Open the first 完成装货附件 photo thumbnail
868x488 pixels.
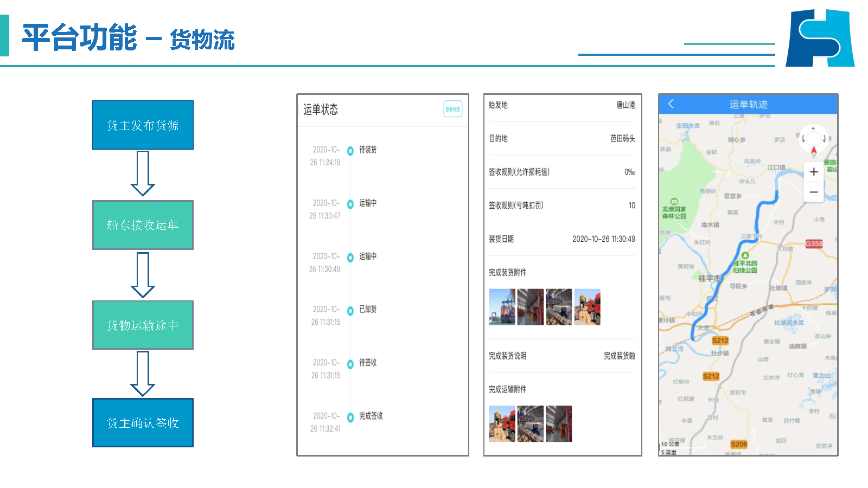[502, 307]
